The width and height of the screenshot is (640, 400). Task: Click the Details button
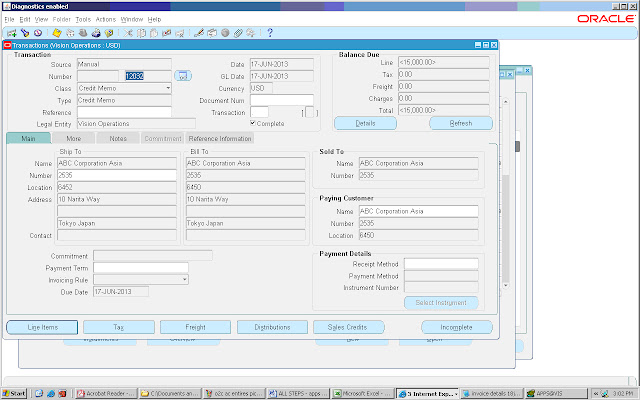coord(365,123)
